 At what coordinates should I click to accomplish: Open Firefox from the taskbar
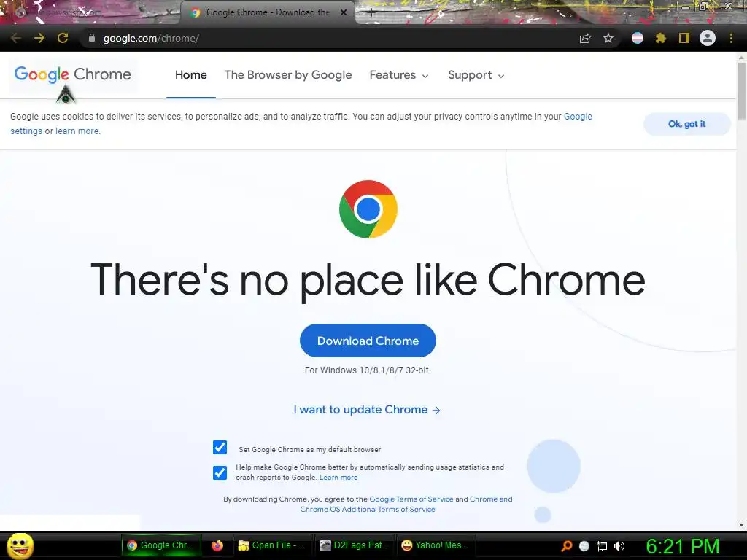click(x=217, y=545)
